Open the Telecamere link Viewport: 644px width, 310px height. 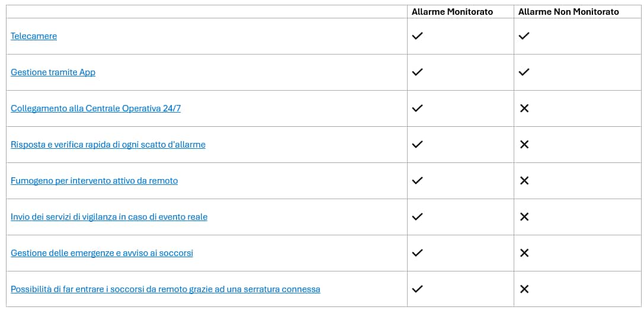click(34, 36)
